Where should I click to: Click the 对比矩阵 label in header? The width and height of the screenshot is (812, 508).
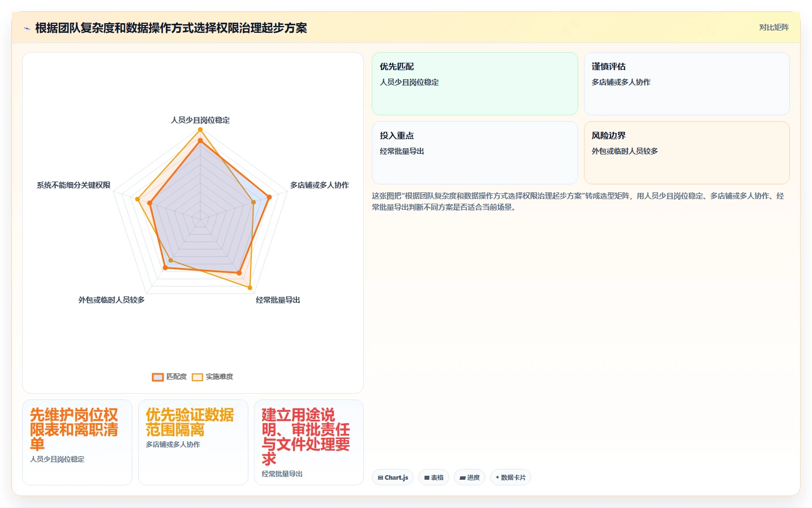tap(774, 27)
